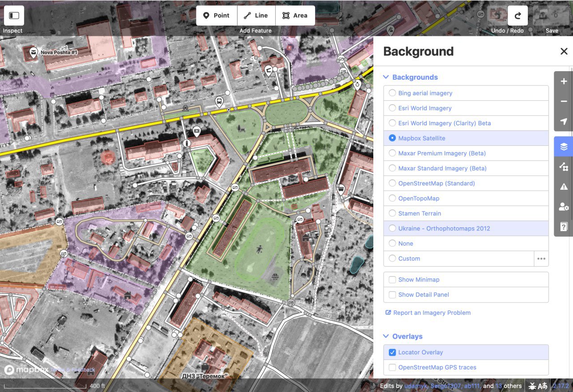Close the Background pane

tap(564, 51)
